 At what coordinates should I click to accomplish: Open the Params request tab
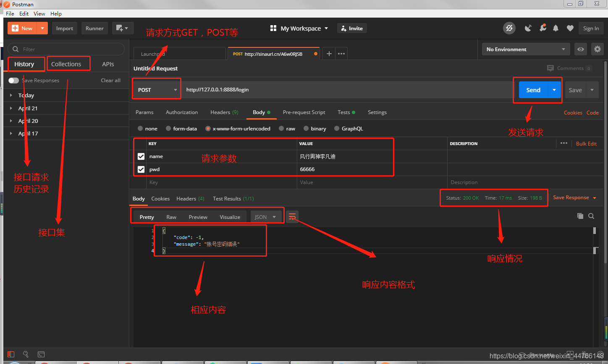[x=144, y=112]
